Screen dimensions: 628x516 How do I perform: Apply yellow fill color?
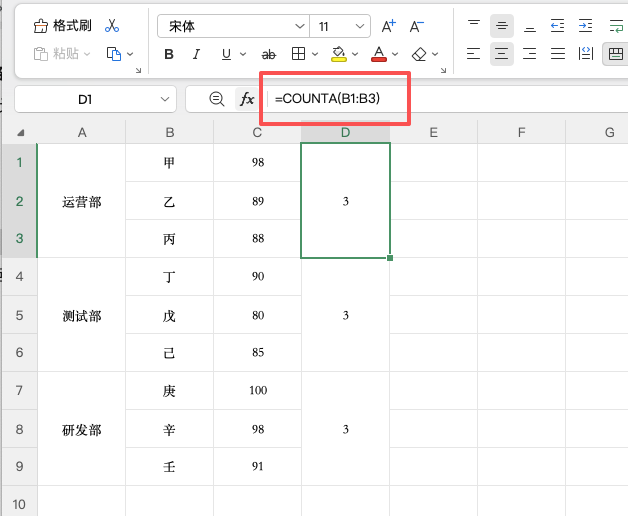pyautogui.click(x=339, y=54)
